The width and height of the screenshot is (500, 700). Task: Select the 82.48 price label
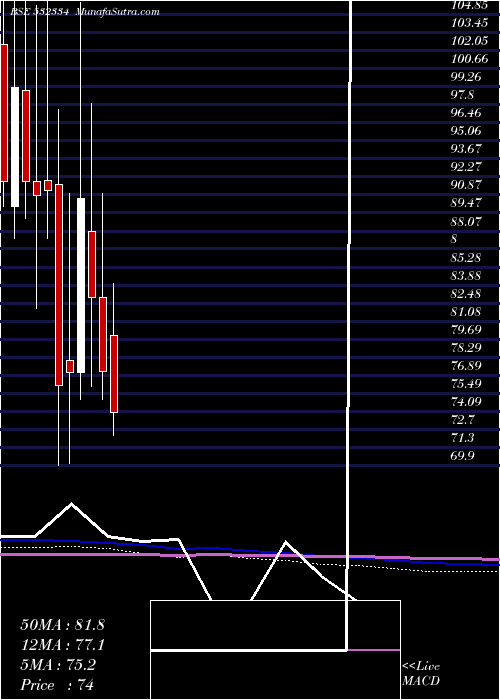[467, 293]
